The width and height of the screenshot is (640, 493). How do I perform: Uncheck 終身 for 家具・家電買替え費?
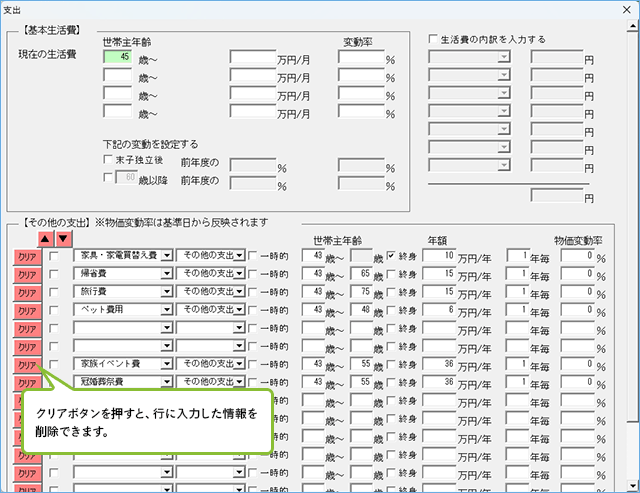click(391, 256)
